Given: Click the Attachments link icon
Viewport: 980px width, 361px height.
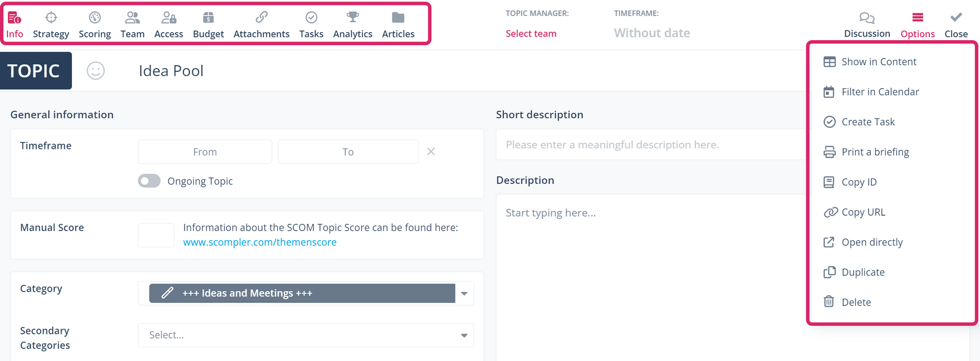Looking at the screenshot, I should [x=261, y=18].
